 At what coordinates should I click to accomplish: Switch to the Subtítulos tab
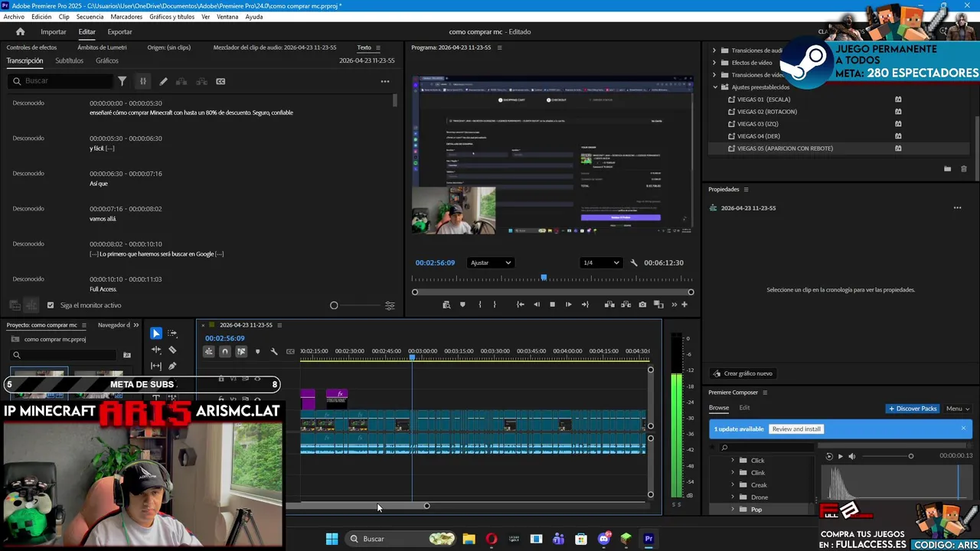(x=69, y=60)
